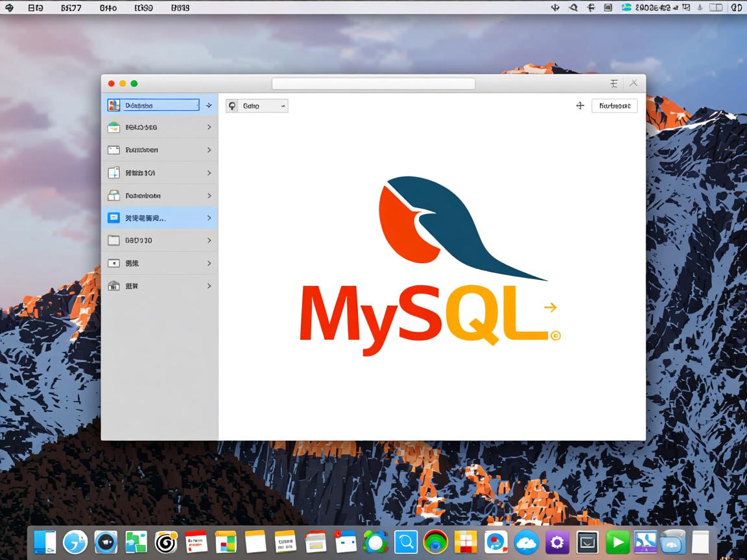Click the search field in the window title bar
Screen dimensions: 747x560
click(373, 83)
